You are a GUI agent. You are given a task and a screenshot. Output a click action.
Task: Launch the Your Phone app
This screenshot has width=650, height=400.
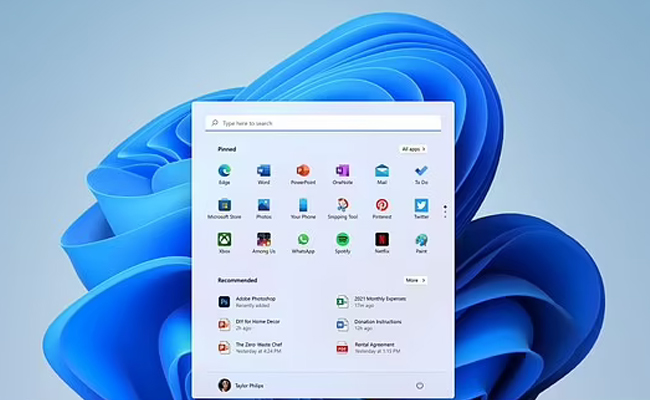[x=303, y=208]
